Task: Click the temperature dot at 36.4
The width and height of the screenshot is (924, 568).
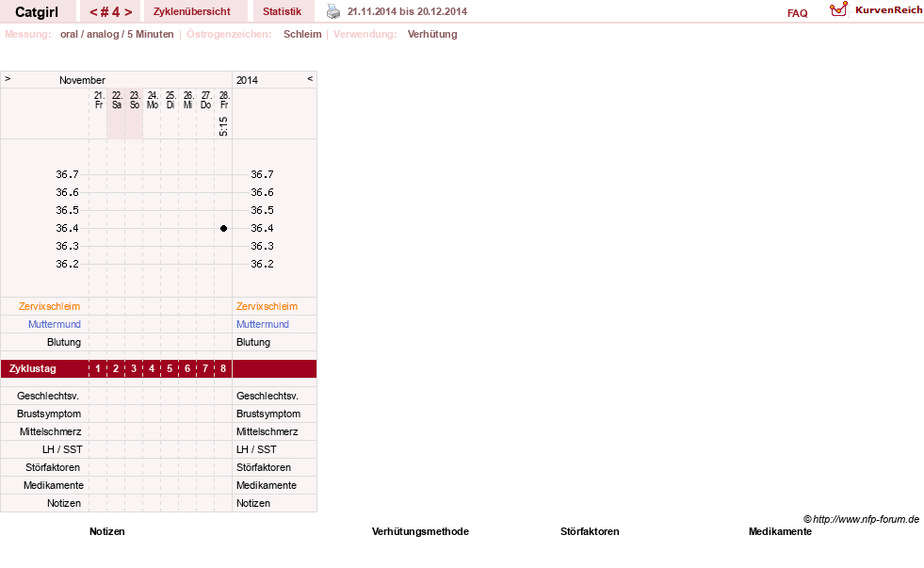Action: 223,228
